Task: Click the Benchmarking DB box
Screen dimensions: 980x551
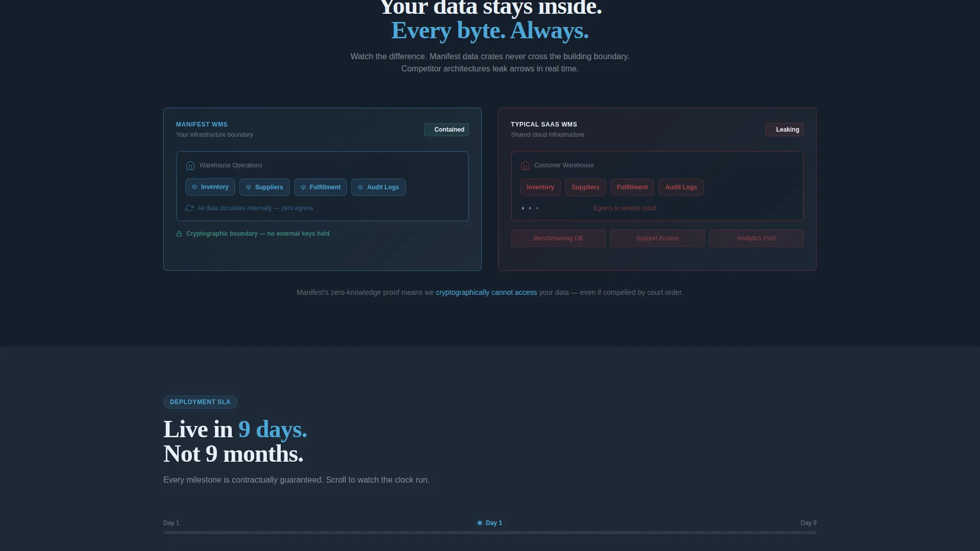Action: pyautogui.click(x=558, y=238)
